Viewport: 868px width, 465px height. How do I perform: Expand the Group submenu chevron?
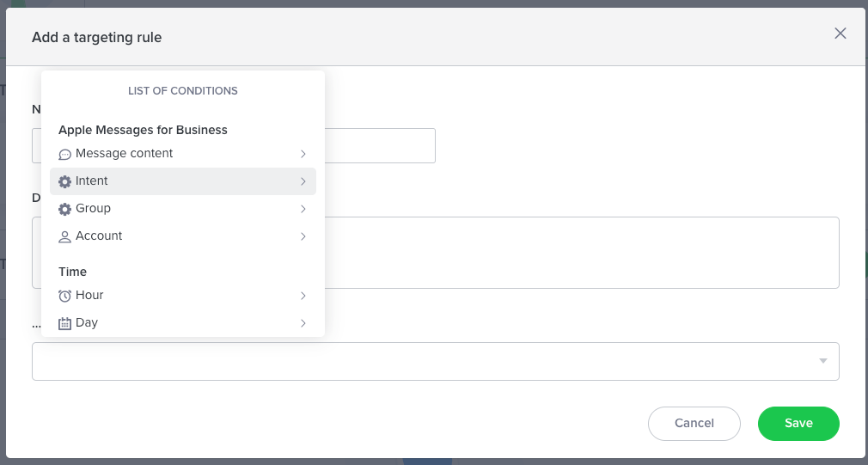coord(303,209)
